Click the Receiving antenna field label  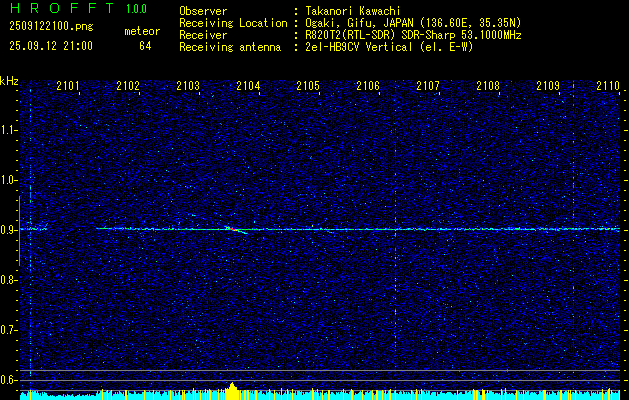[230, 47]
